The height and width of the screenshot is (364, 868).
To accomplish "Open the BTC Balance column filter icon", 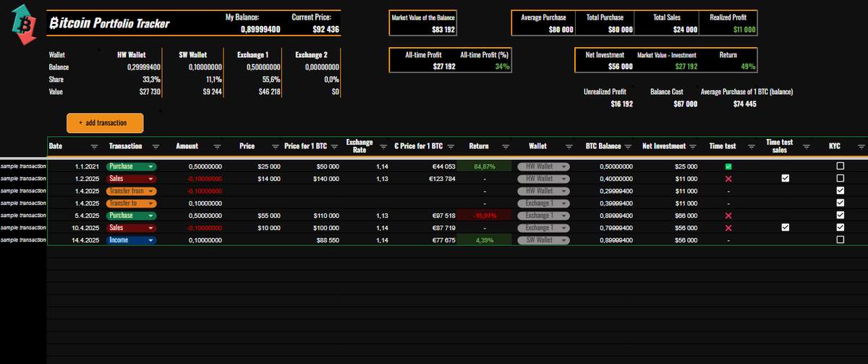I will pos(628,146).
